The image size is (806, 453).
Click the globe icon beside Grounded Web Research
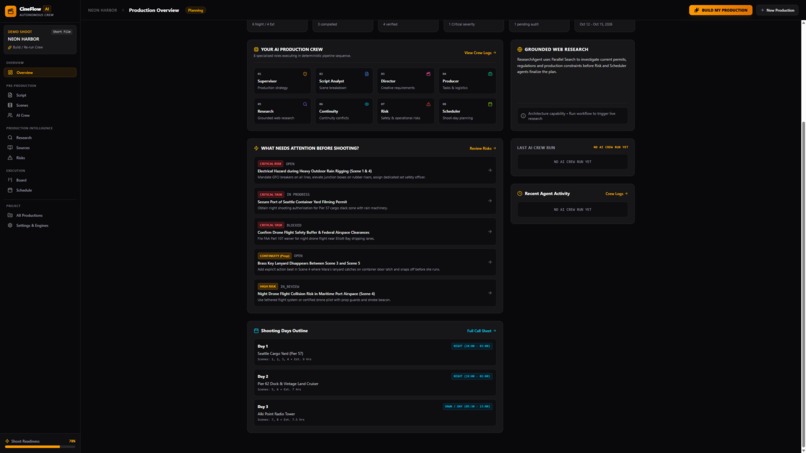(520, 49)
